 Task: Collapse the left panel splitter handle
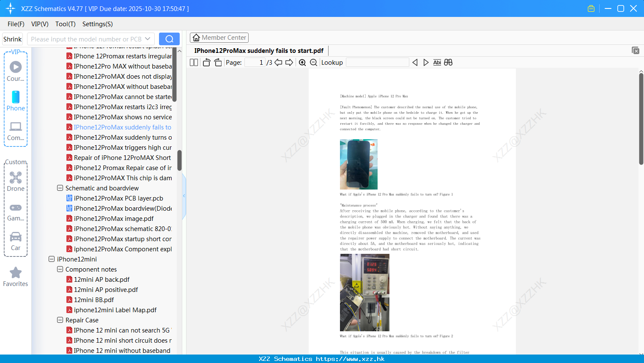click(184, 195)
